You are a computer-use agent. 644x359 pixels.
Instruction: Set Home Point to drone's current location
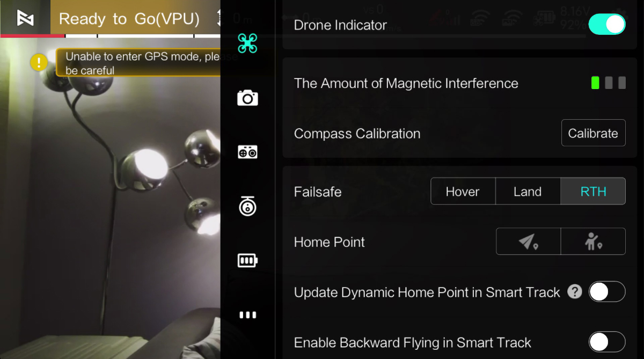click(x=528, y=241)
